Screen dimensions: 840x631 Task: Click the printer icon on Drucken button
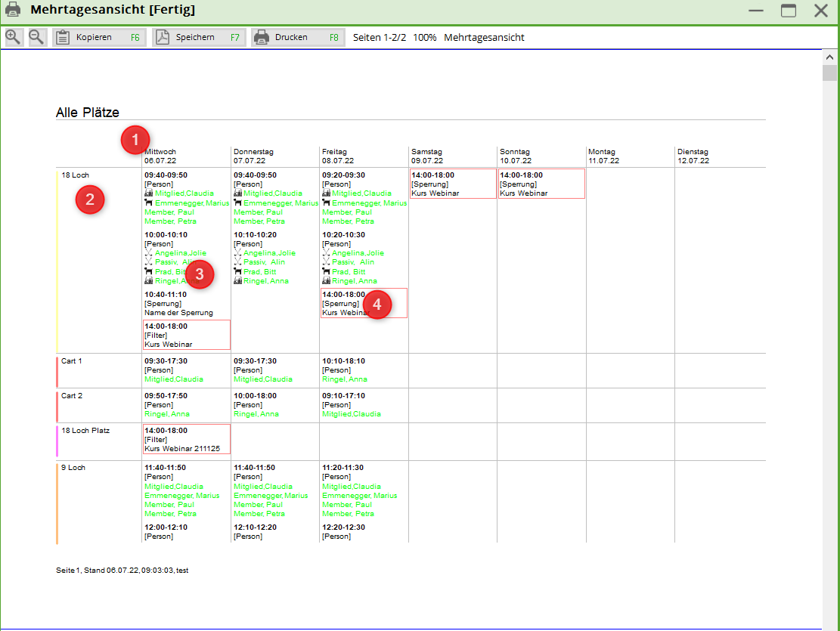(x=262, y=37)
